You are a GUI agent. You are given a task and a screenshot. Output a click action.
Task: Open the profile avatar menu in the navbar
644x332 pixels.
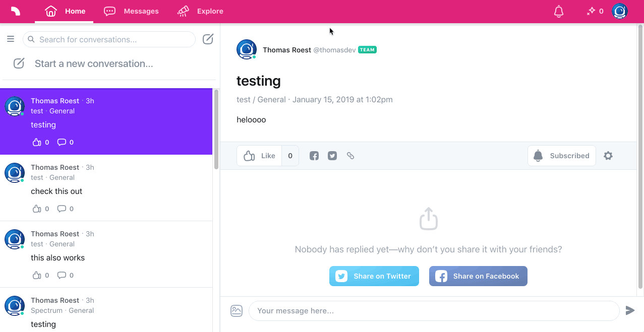tap(620, 11)
